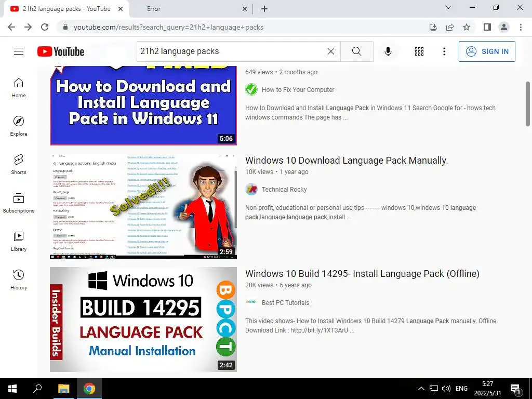Click the '10K views • 1 year ago' text
Viewport: 532px width, 399px height.
click(276, 171)
